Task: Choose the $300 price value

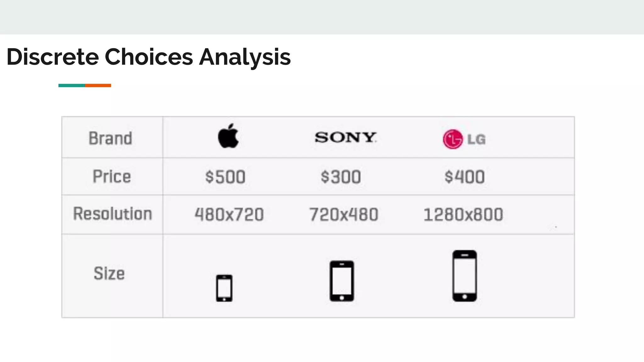Action: [x=341, y=177]
